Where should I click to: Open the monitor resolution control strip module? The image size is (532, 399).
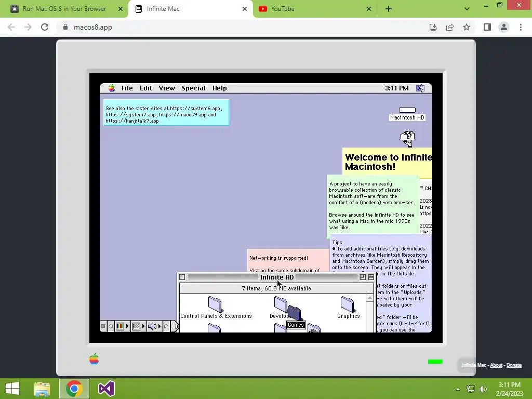point(138,326)
